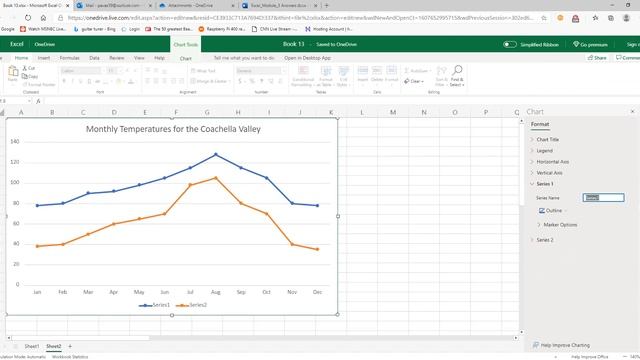Open the View ribbon tab
Image resolution: width=640 pixels, height=360 pixels.
(139, 58)
